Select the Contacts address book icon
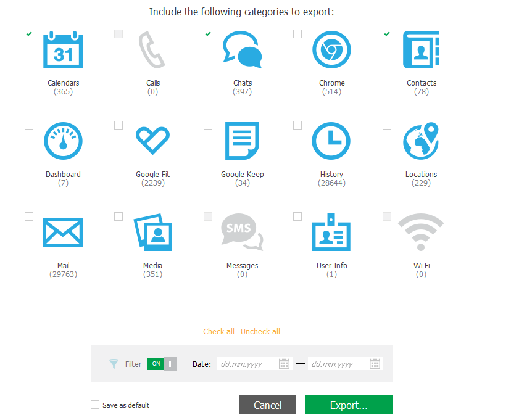 (421, 51)
